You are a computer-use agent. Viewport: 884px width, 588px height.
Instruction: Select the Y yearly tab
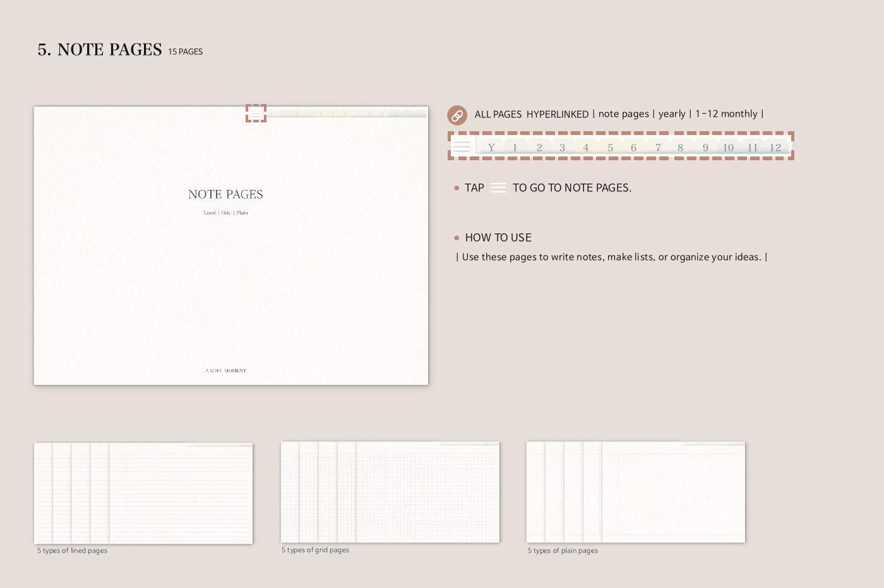point(491,148)
